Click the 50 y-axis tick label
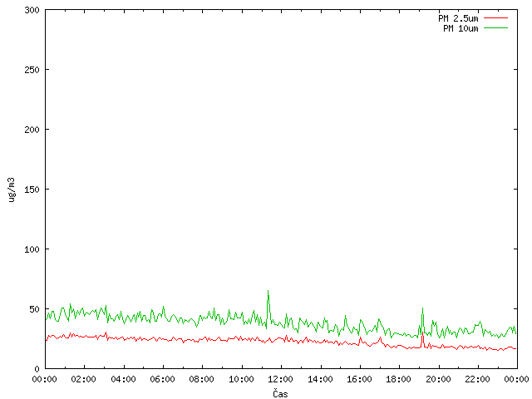 34,309
